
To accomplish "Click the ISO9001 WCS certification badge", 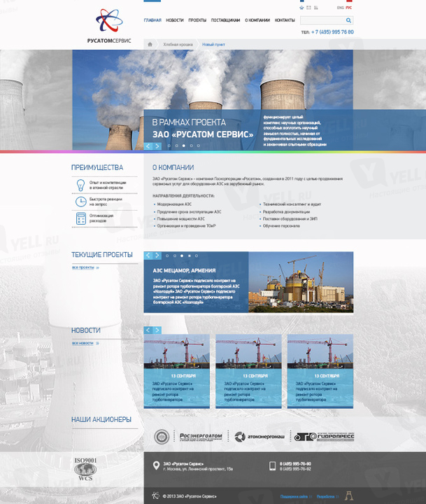I will pyautogui.click(x=85, y=469).
